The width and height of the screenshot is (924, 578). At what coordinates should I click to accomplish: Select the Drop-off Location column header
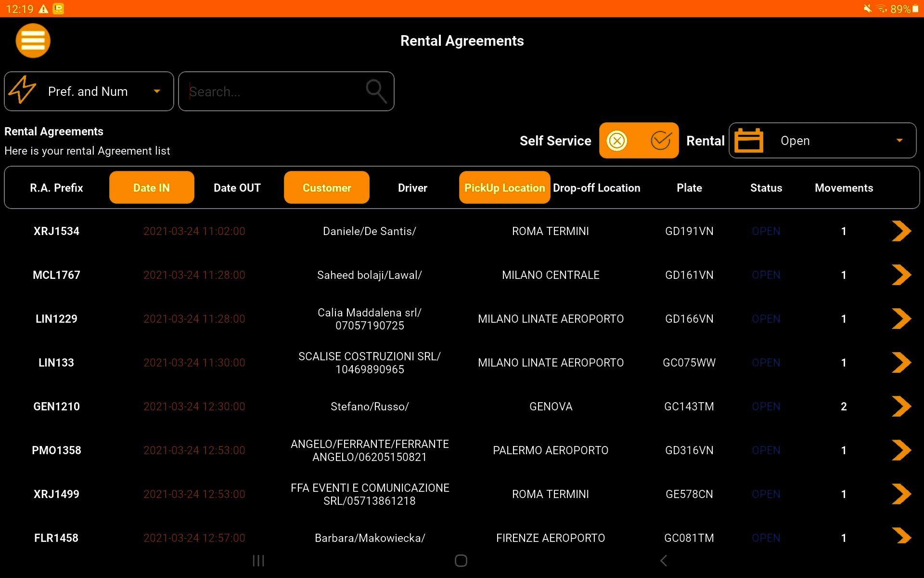click(596, 188)
